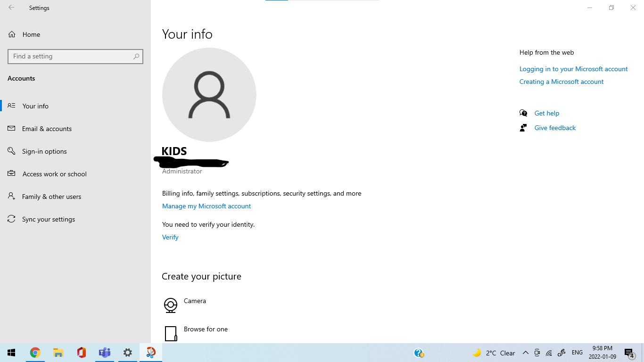Click the back arrow in Settings title bar
The height and width of the screenshot is (362, 644).
pyautogui.click(x=11, y=8)
